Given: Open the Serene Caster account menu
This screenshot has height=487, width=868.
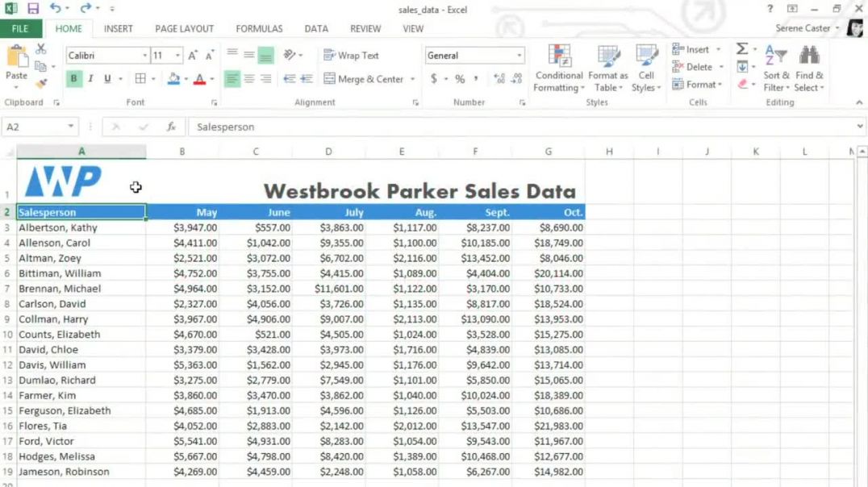Looking at the screenshot, I should [x=807, y=28].
